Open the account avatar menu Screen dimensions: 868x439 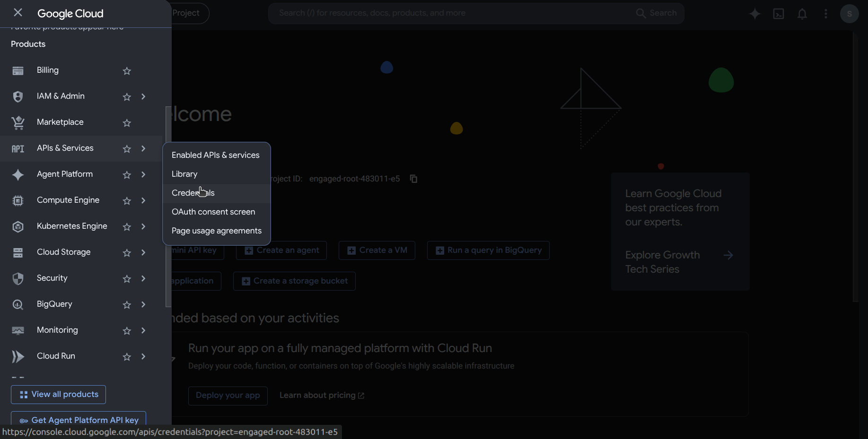pos(850,14)
